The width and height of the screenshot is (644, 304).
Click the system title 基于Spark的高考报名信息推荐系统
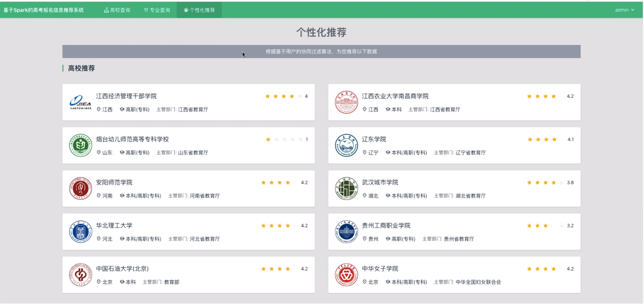coord(43,10)
